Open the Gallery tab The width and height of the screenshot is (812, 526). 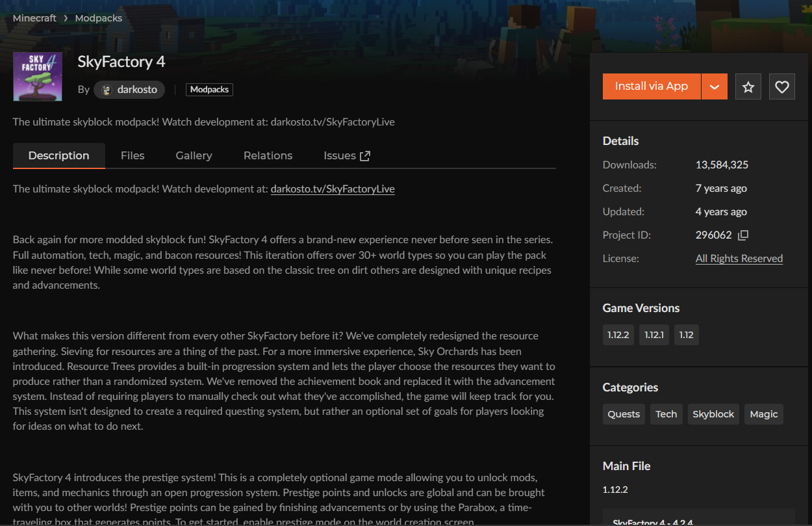(194, 156)
